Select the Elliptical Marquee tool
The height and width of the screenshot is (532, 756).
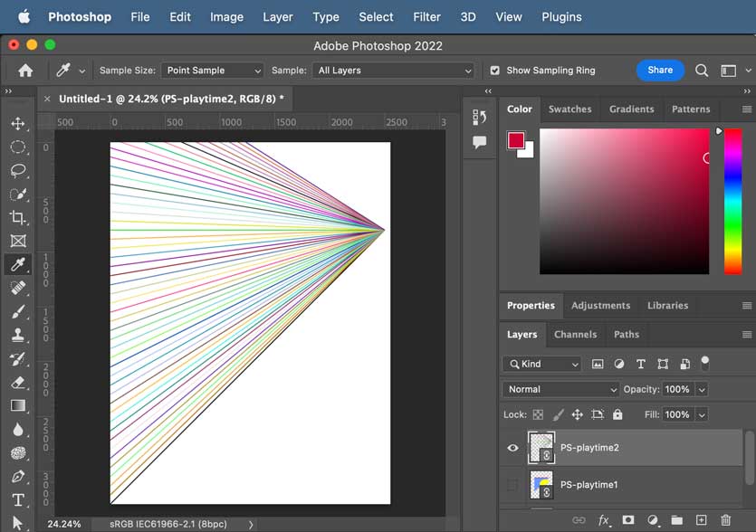point(18,147)
